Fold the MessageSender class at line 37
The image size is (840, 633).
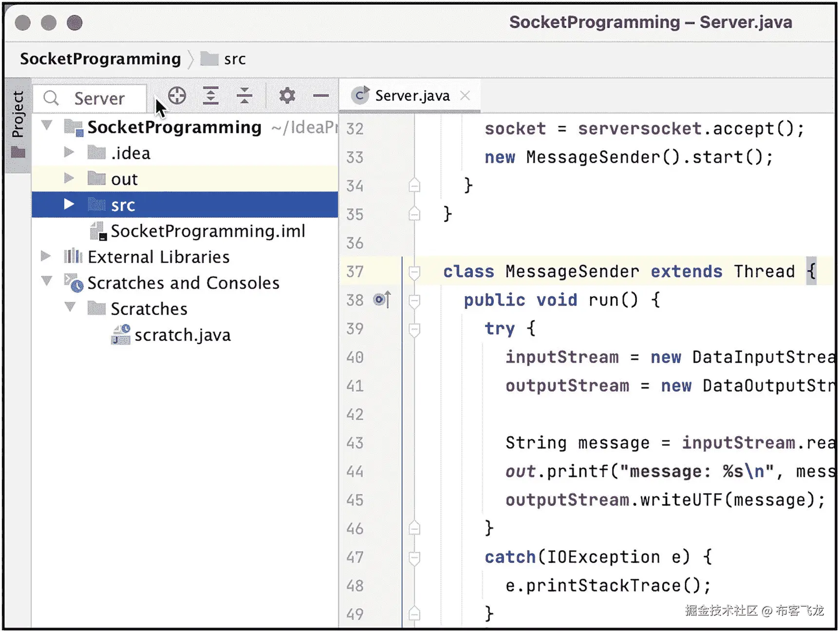(x=414, y=272)
